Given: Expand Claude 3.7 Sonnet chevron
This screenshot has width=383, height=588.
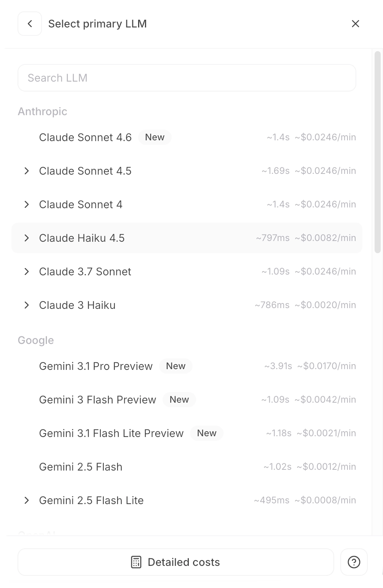Looking at the screenshot, I should tap(26, 272).
